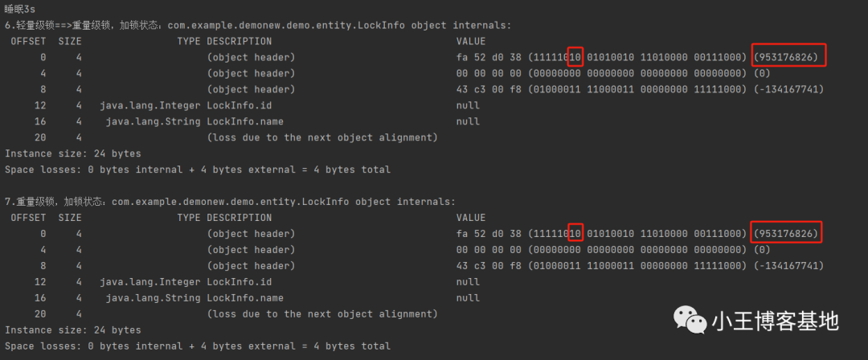Click the first OFFSET column header
This screenshot has height=360, width=868.
tap(28, 42)
